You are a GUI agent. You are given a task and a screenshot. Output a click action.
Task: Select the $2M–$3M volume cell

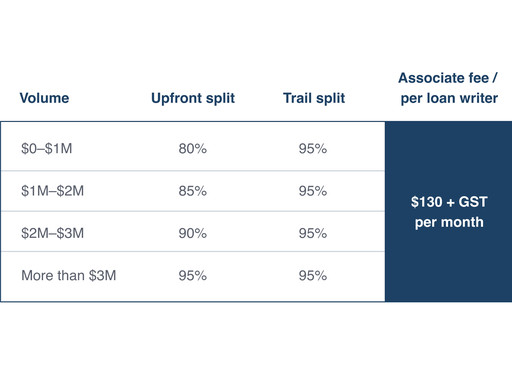click(52, 233)
